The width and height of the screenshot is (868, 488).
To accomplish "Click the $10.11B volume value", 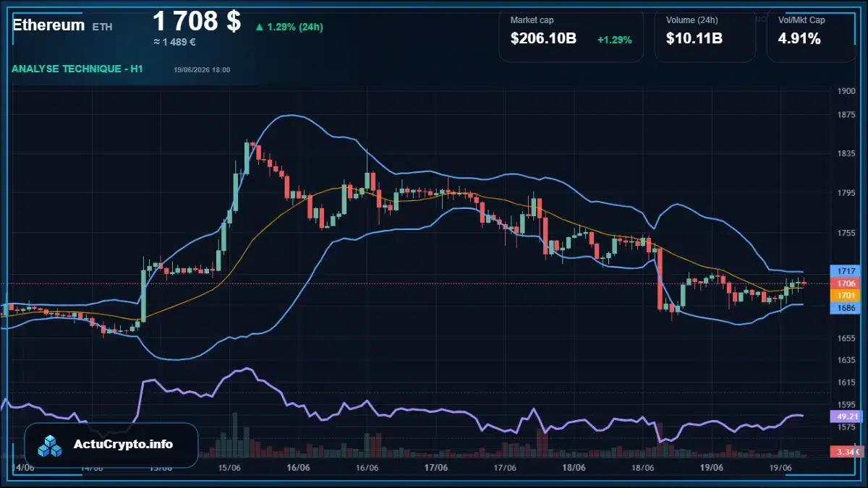I will pyautogui.click(x=694, y=39).
